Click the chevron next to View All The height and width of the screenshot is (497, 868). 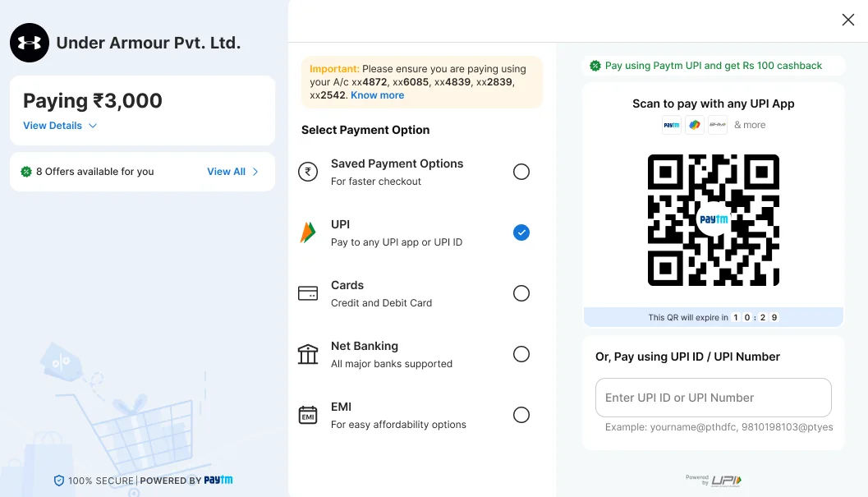255,172
